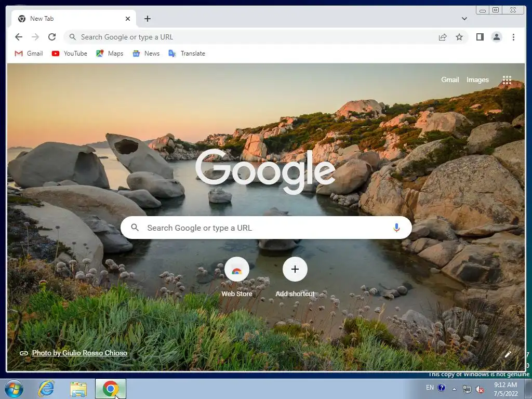The width and height of the screenshot is (532, 399).
Task: Open the Translate bookmark
Action: (x=187, y=54)
